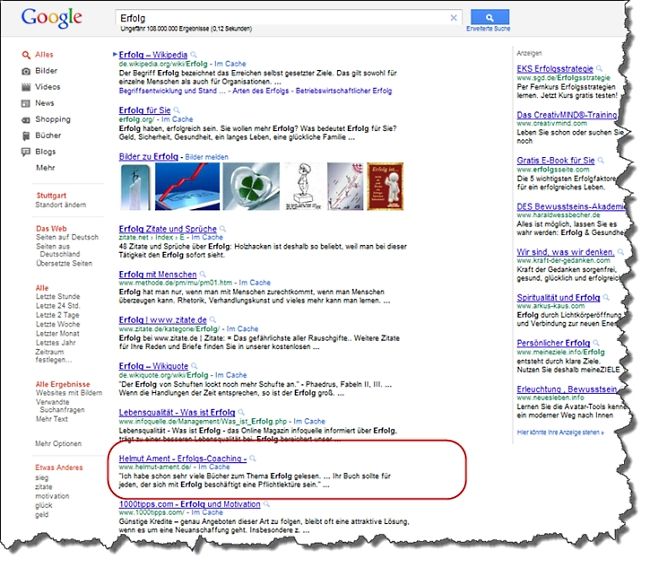Open Erfolg – Wikipedia result link

tap(155, 56)
